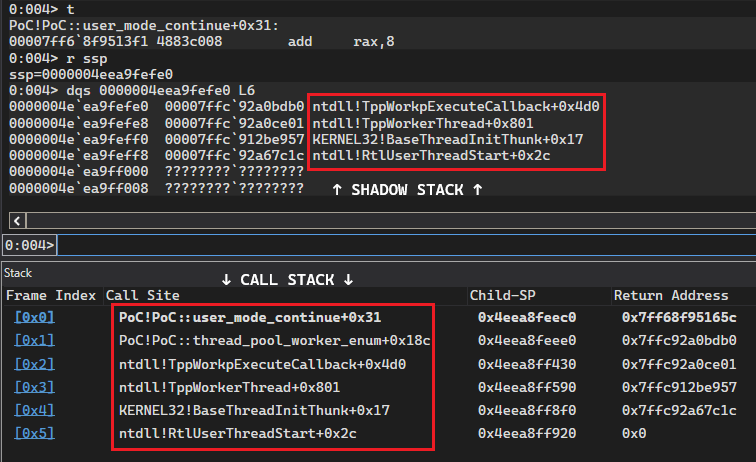
Task: Click Child-SP value 0x4eea8feee0
Action: click(x=527, y=340)
